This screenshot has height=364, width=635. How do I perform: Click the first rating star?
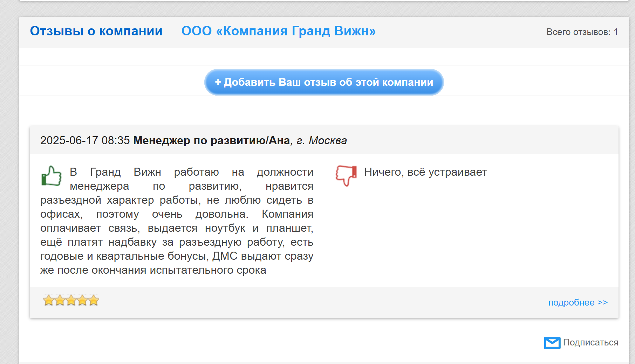tap(48, 300)
